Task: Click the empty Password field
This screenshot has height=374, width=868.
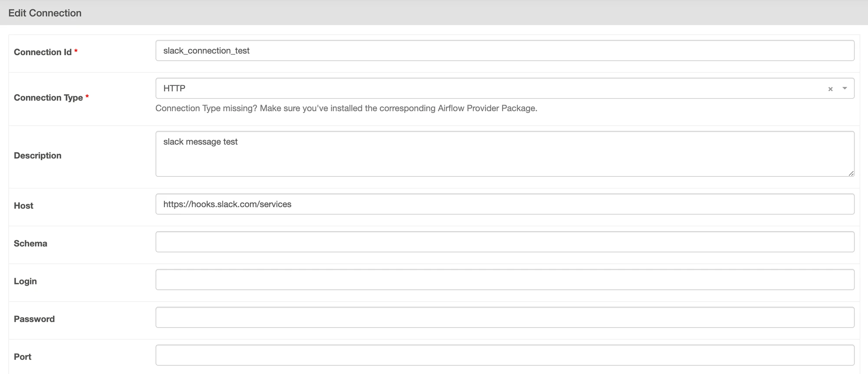Action: point(505,318)
